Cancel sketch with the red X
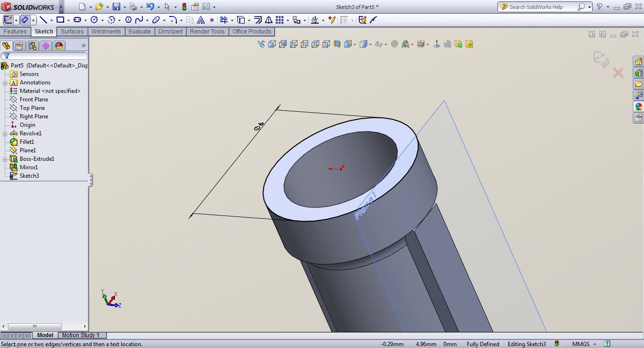The image size is (644, 348). (x=618, y=73)
